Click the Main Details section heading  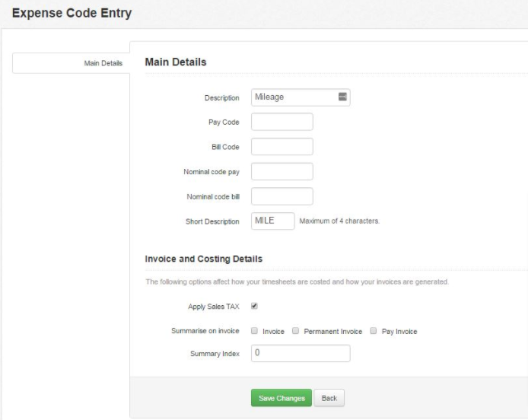(176, 62)
